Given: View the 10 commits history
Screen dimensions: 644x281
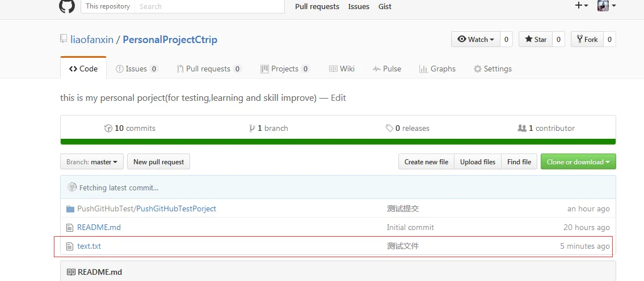Looking at the screenshot, I should [x=130, y=129].
